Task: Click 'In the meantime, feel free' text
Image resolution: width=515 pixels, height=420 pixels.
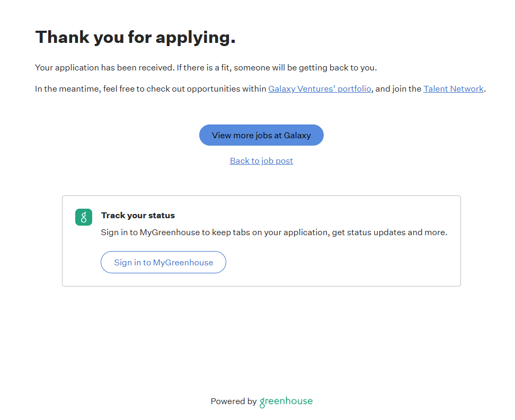Action: [85, 89]
